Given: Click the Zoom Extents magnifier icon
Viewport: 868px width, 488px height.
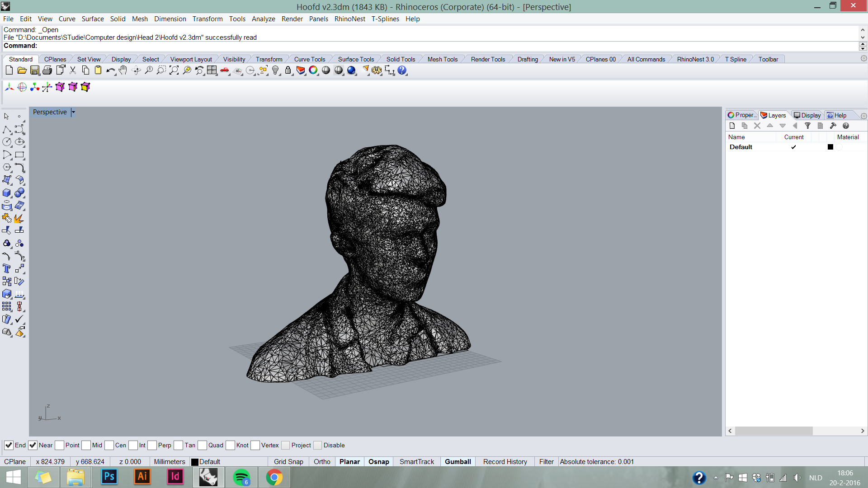Looking at the screenshot, I should 174,70.
